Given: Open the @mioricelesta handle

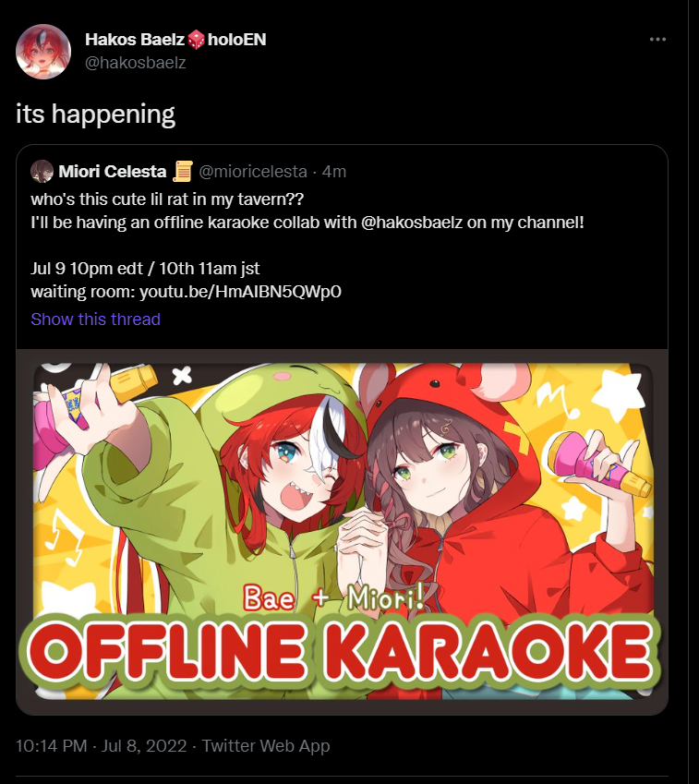Looking at the screenshot, I should tap(253, 172).
